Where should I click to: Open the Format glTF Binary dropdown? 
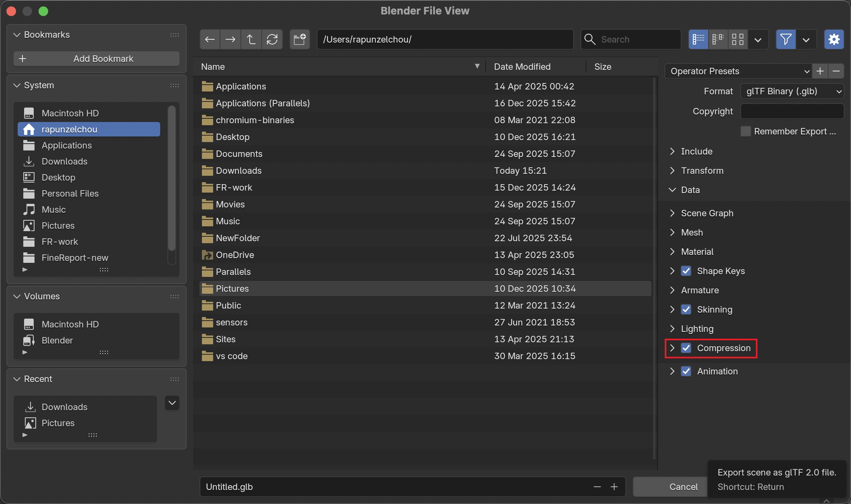[x=792, y=91]
